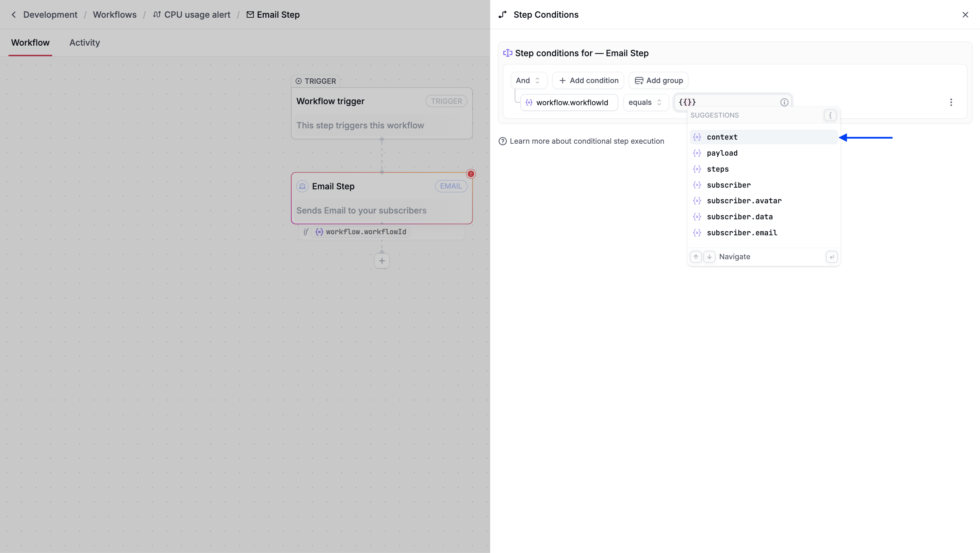This screenshot has width=980, height=553.
Task: Select the email icon inside the Email Step node
Action: click(x=302, y=186)
